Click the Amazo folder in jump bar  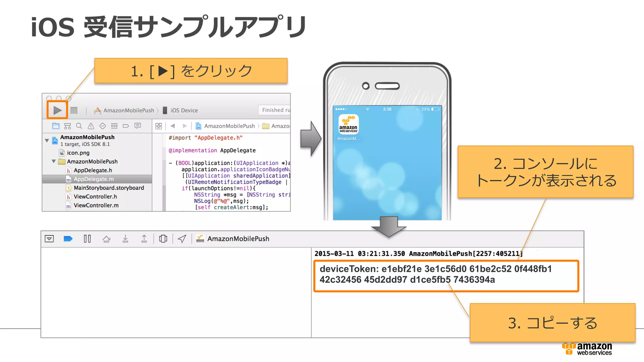[x=276, y=126]
